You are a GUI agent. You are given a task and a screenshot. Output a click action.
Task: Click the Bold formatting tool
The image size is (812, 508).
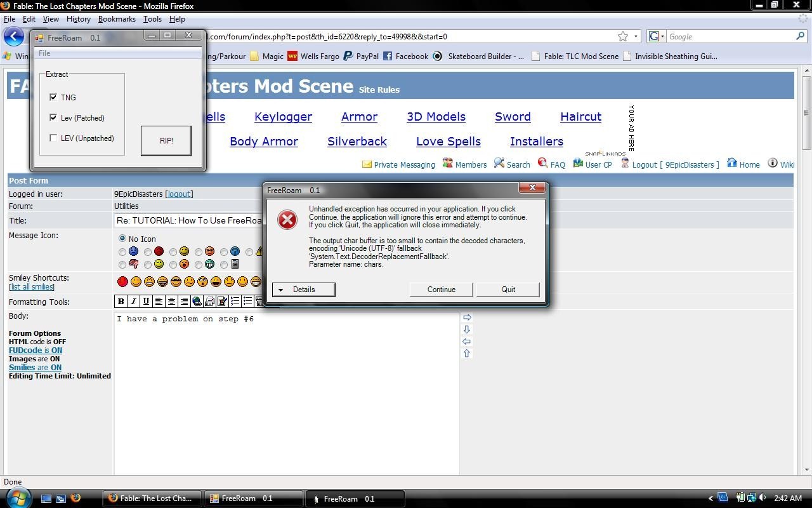(121, 302)
